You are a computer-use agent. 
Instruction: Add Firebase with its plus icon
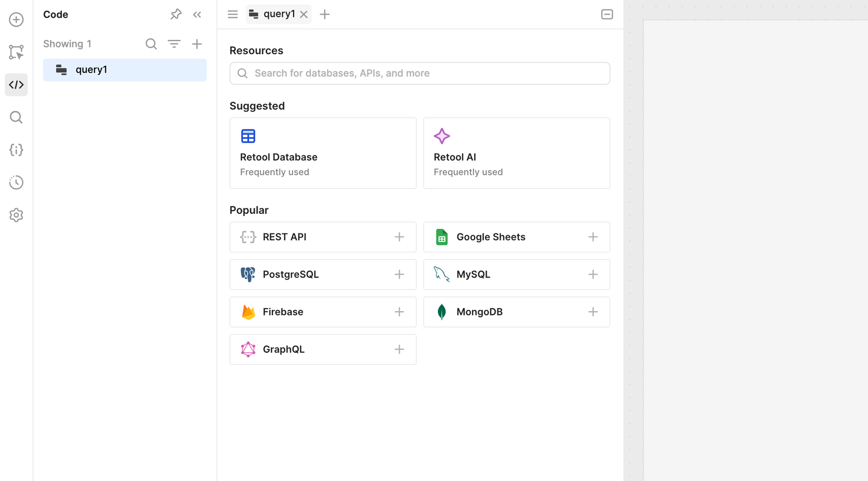[x=399, y=312]
